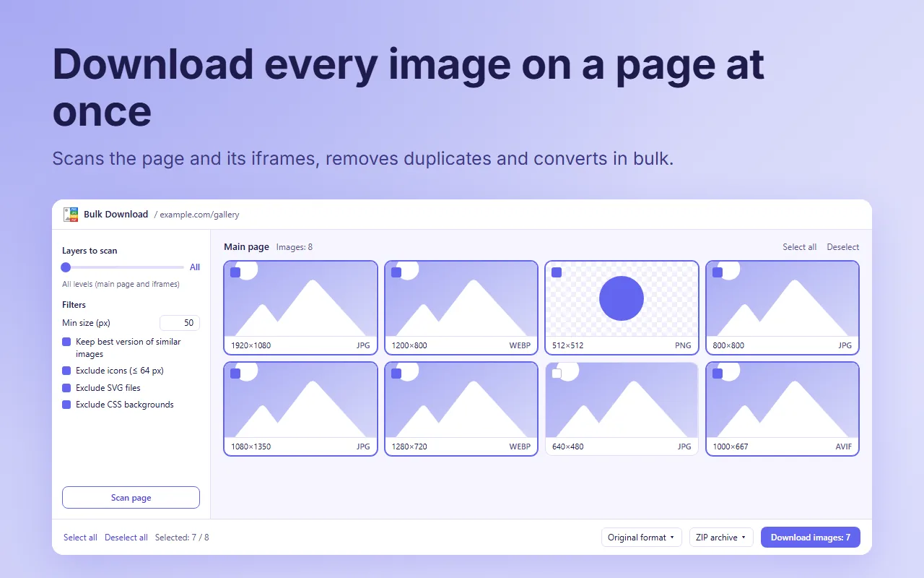Viewport: 924px width, 578px height.
Task: Click the Scan page button
Action: [x=131, y=498]
